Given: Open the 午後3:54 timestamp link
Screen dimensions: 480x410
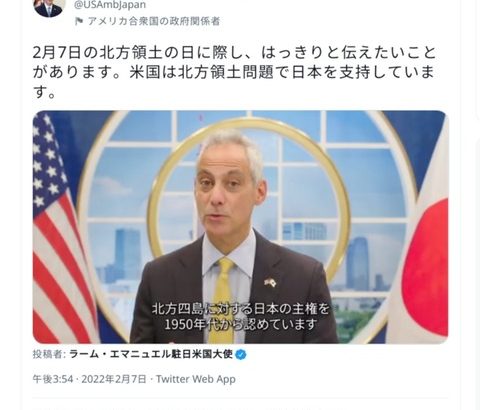Looking at the screenshot, I should (x=53, y=379).
